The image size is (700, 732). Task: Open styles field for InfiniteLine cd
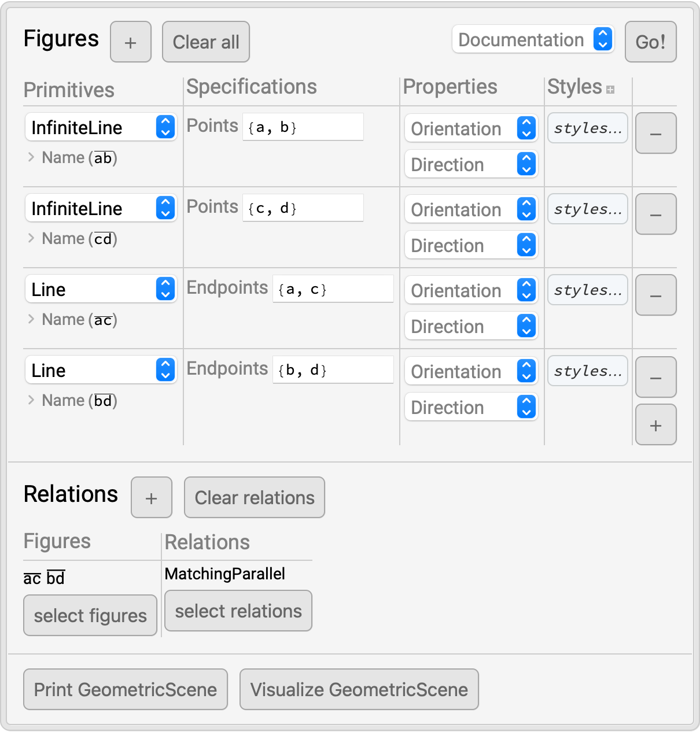coord(587,209)
